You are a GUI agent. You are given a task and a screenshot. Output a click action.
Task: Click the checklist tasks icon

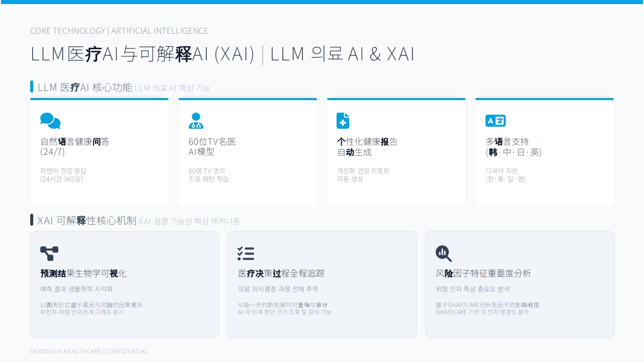pos(246,253)
